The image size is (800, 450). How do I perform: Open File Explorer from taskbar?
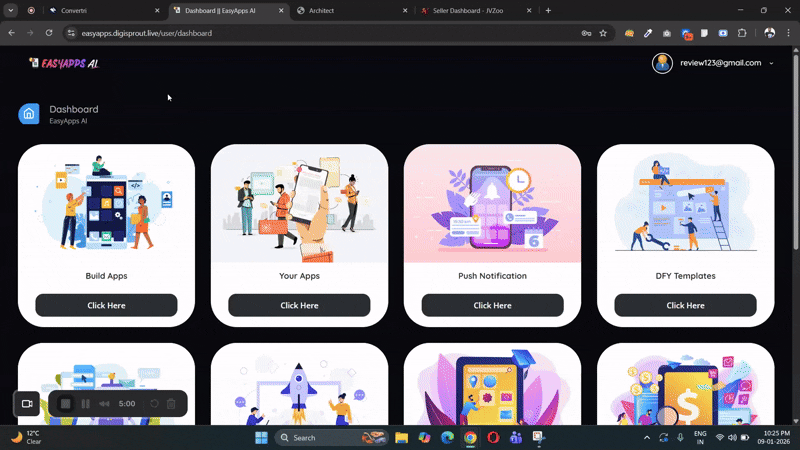pyautogui.click(x=402, y=438)
